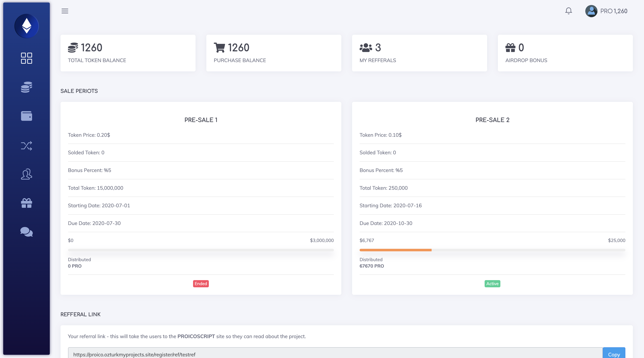Screen dimensions: 644x358
Task: Click the green Active badge
Action: click(x=492, y=284)
